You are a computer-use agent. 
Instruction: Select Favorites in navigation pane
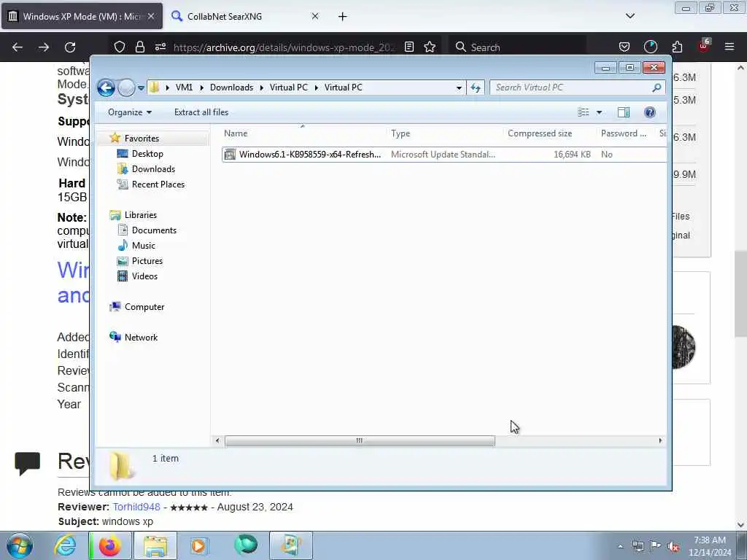(142, 138)
